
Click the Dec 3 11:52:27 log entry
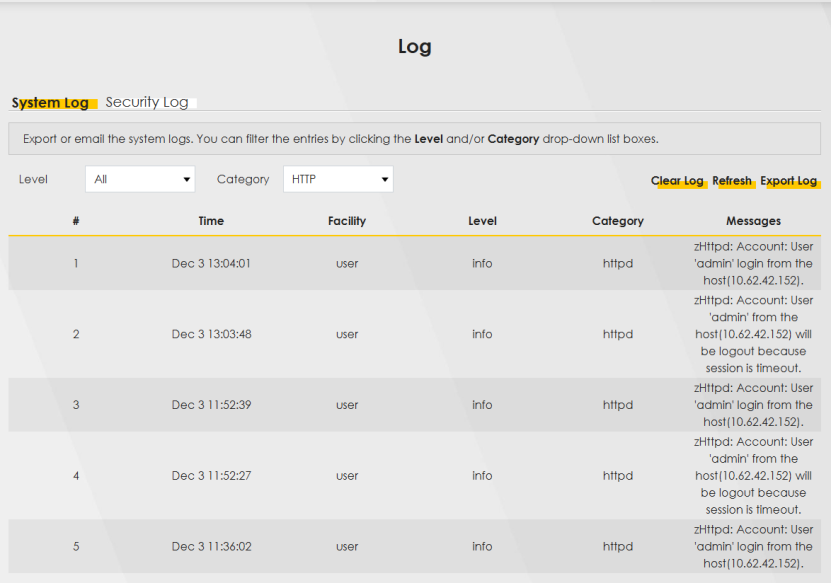coord(211,476)
